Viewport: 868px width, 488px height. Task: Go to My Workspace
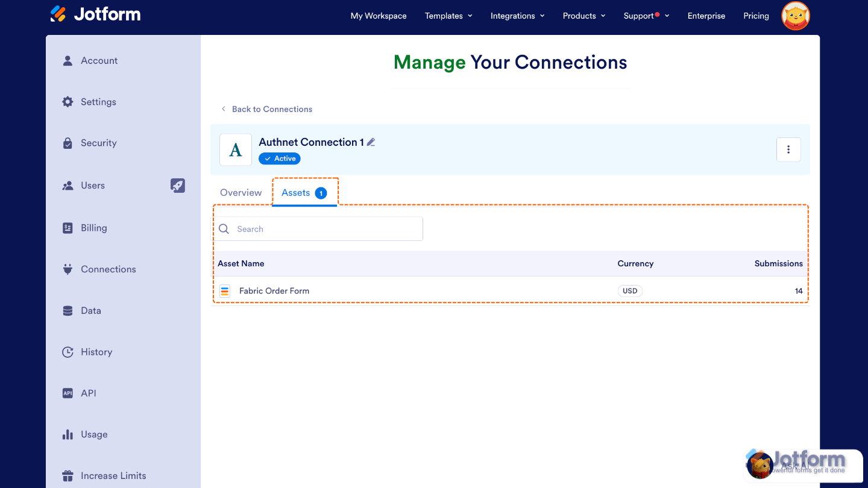tap(379, 16)
